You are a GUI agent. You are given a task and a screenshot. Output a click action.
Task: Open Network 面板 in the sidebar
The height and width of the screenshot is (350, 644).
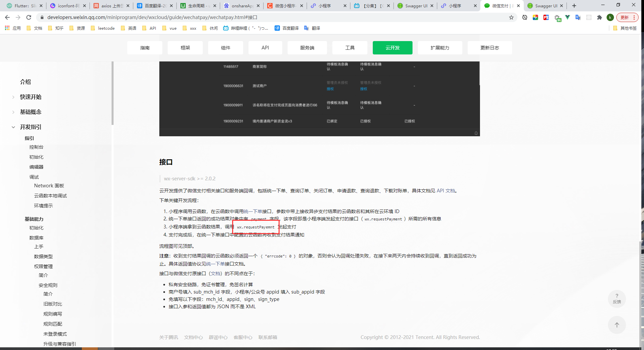pos(49,186)
